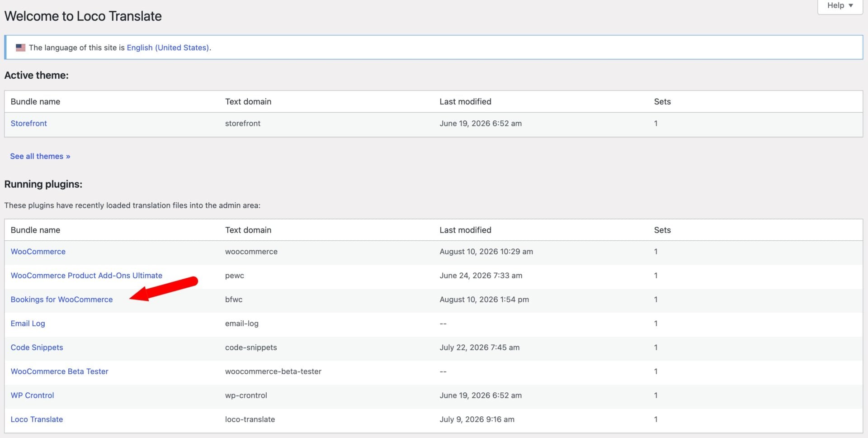Image resolution: width=868 pixels, height=438 pixels.
Task: Click the Active theme table's Text domain header
Action: coord(248,102)
